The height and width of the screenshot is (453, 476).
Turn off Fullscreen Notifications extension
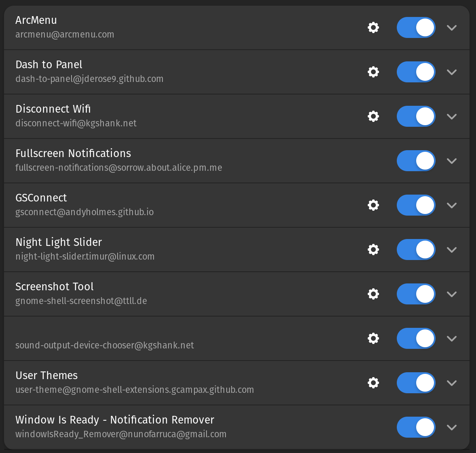pos(416,161)
